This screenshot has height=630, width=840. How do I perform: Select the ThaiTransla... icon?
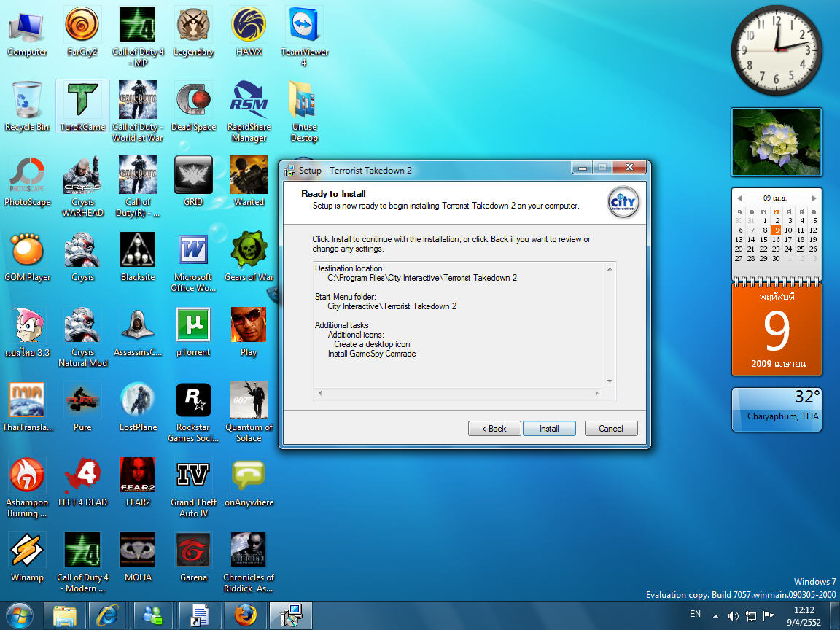(x=27, y=407)
